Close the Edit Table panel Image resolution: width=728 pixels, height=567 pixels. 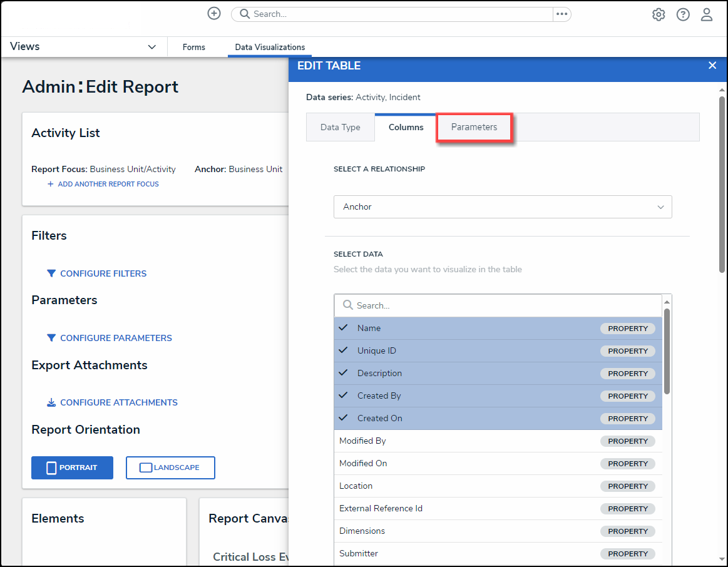712,66
